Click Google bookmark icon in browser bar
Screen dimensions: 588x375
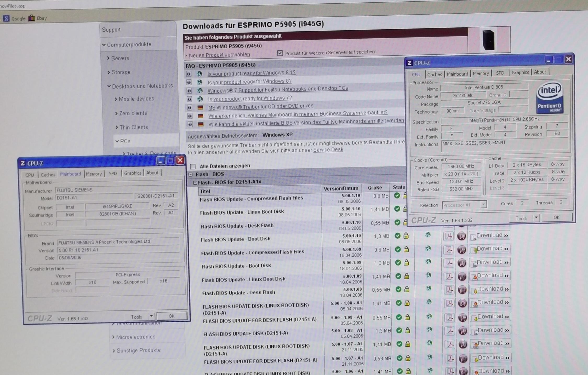coord(6,18)
